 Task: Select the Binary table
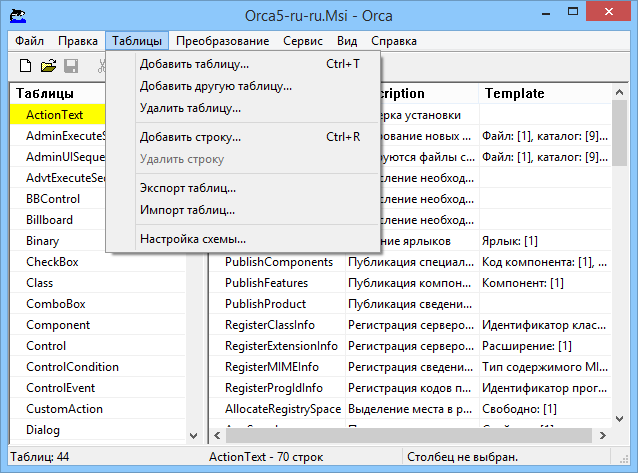point(58,241)
